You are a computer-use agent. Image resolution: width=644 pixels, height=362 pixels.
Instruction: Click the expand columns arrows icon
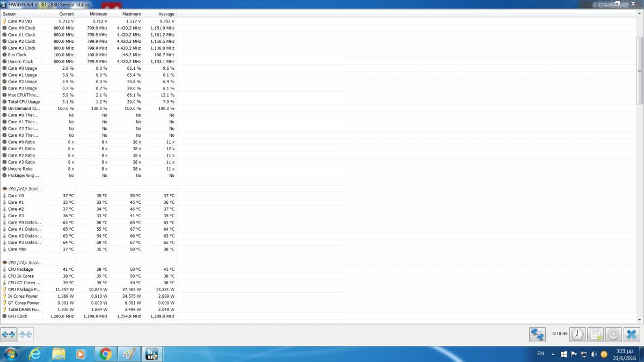[x=9, y=334]
